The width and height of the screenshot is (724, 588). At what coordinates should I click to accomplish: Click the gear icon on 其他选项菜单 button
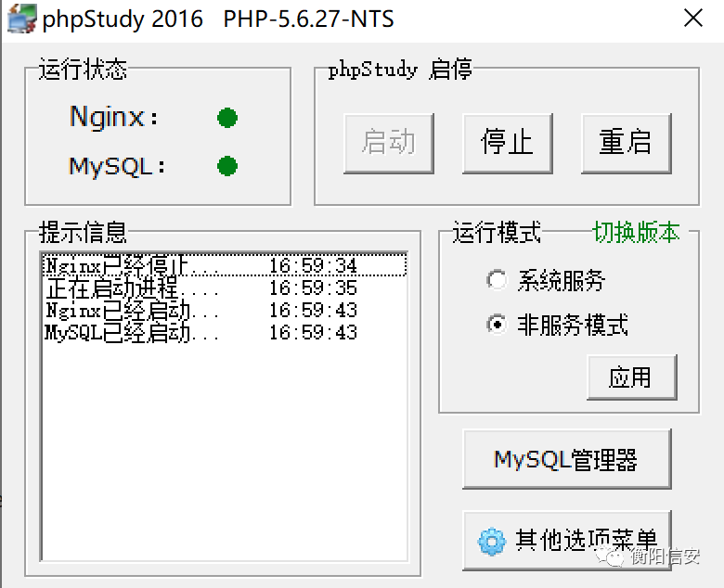click(x=492, y=541)
